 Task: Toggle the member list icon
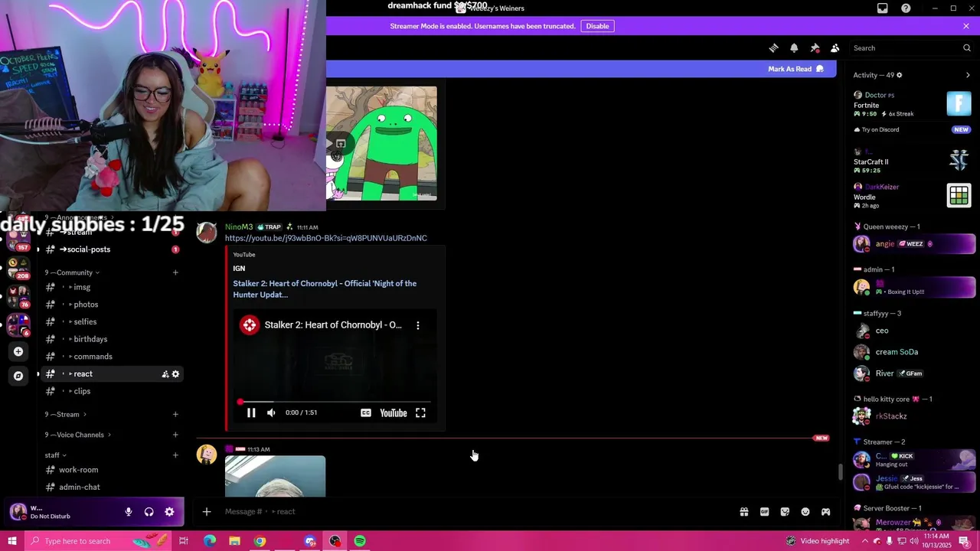tap(835, 47)
